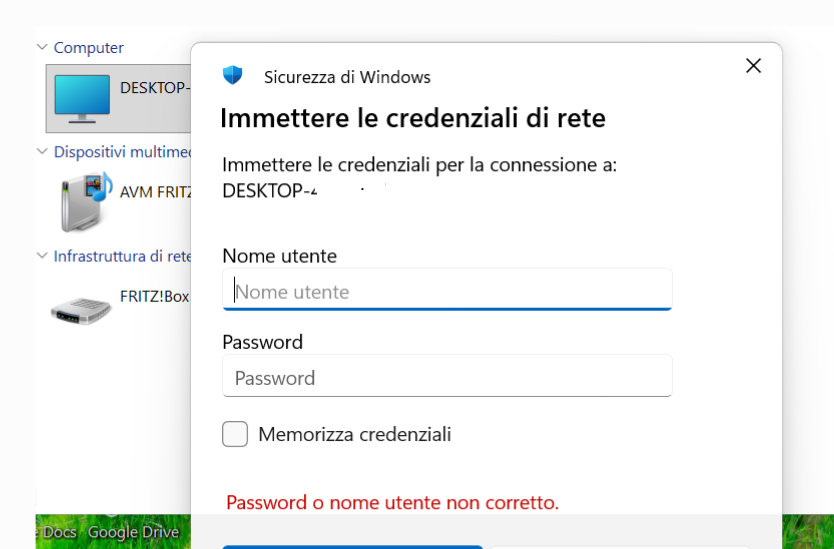Image resolution: width=834 pixels, height=549 pixels.
Task: Focus the Nome utente input field
Action: pos(447,289)
